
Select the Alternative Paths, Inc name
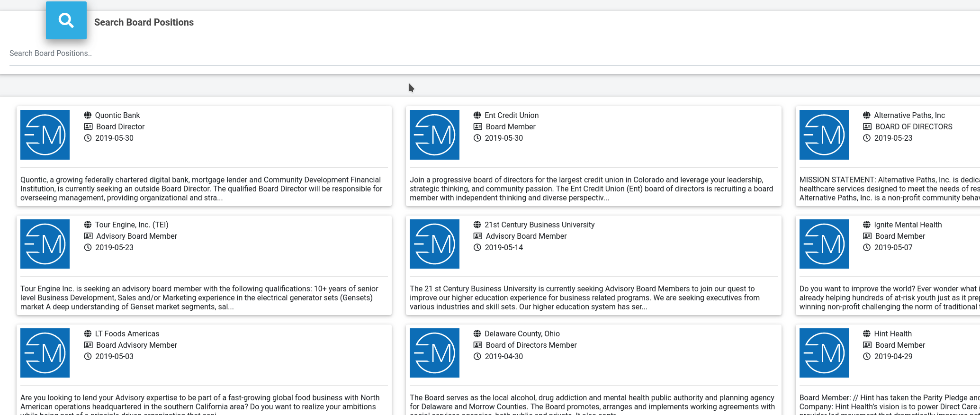pos(909,115)
